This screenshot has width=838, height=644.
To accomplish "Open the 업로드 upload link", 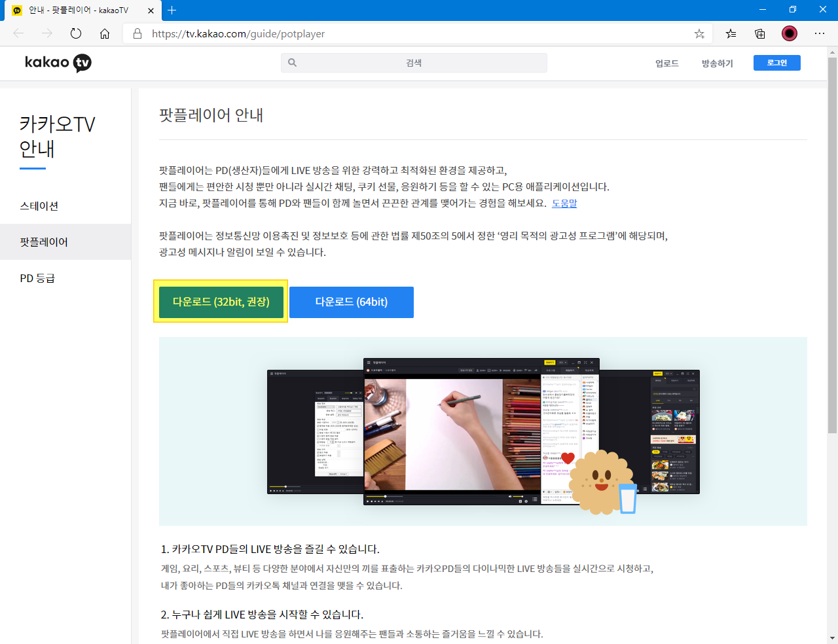I will point(667,63).
